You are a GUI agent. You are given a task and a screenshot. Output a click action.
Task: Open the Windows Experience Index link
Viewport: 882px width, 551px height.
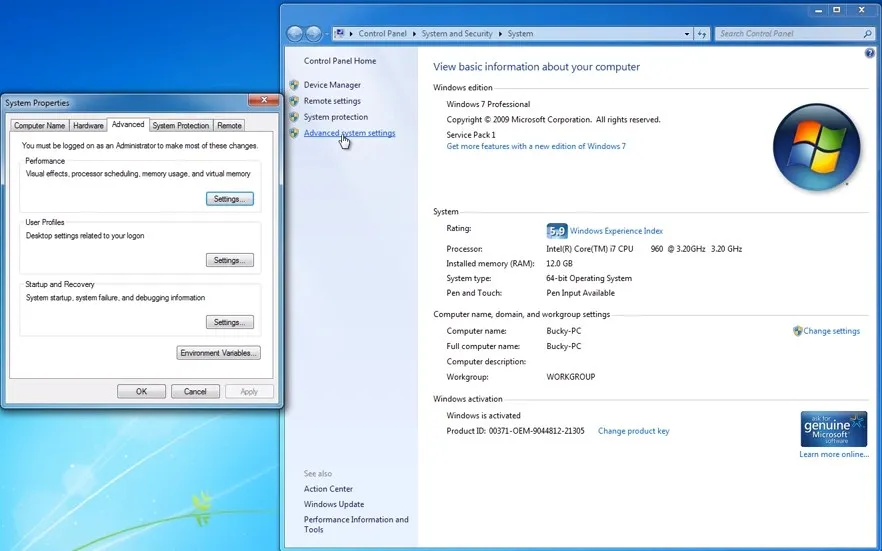616,231
